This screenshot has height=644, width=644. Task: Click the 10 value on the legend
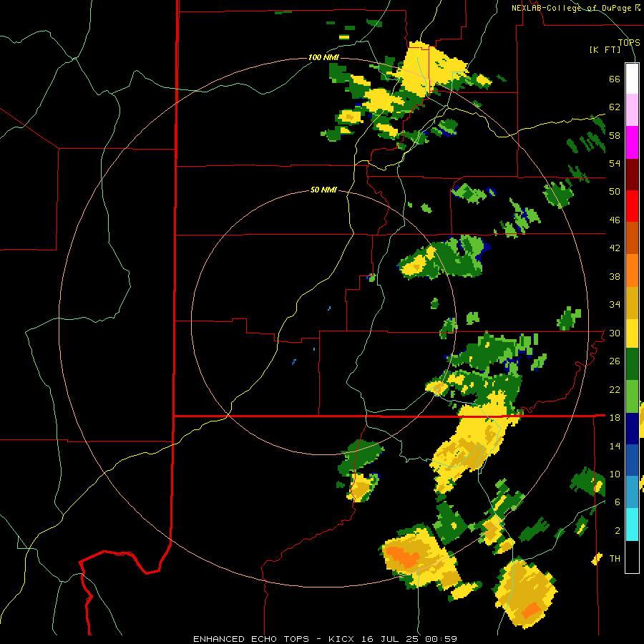pos(615,474)
